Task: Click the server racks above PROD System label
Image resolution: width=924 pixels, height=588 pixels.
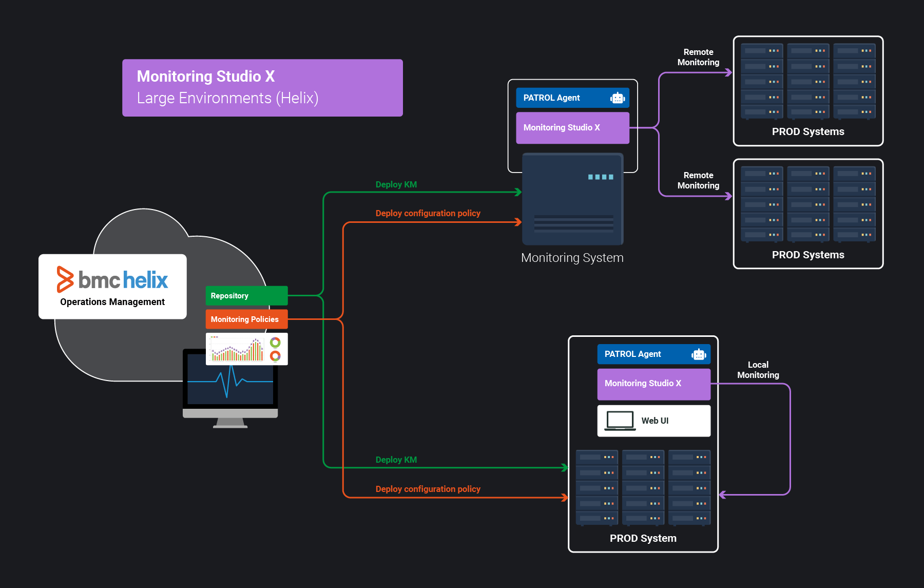Action: [643, 487]
